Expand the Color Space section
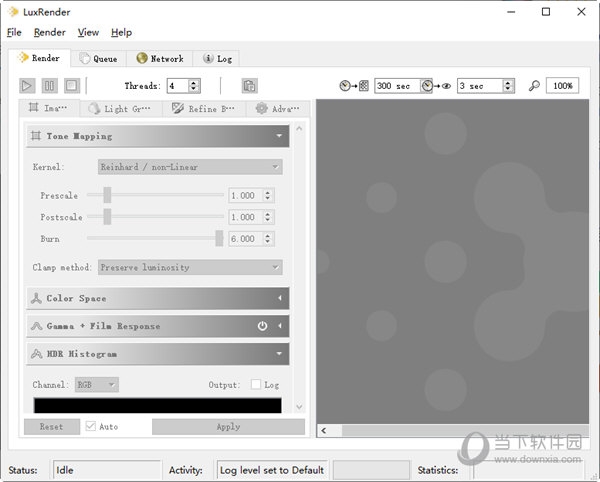The image size is (600, 482). click(x=157, y=298)
